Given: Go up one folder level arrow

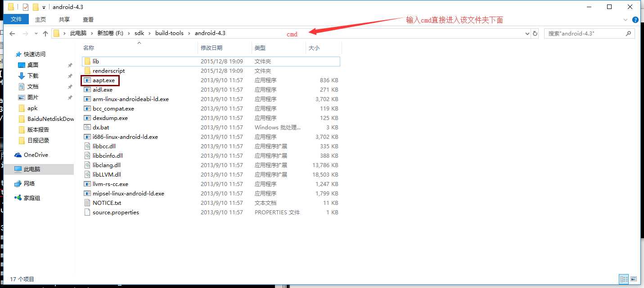Looking at the screenshot, I should tap(45, 34).
